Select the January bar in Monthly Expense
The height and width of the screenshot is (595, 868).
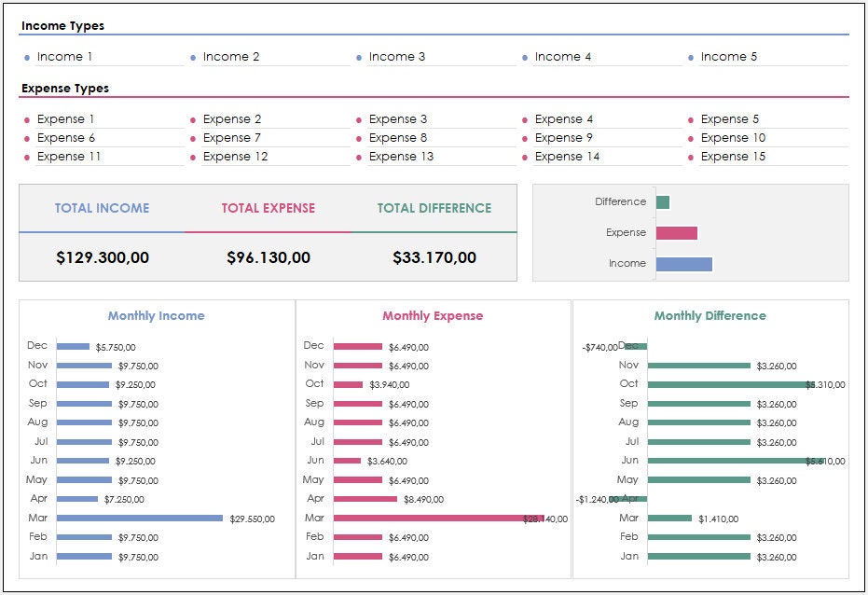(x=358, y=556)
